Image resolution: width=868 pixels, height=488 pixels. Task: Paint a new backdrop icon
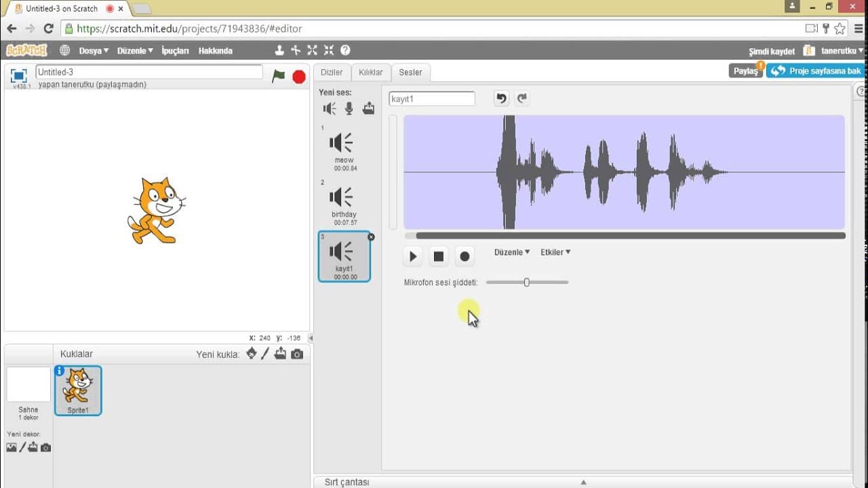tap(22, 447)
